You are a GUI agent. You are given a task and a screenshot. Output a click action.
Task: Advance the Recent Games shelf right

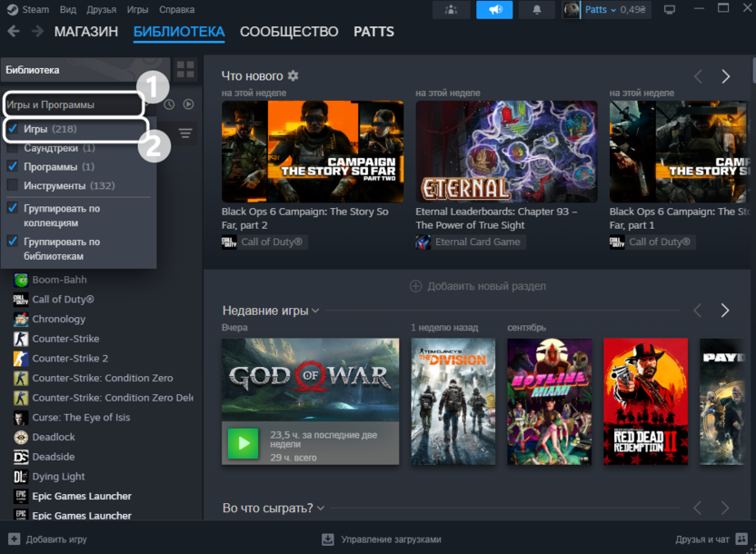tap(725, 311)
